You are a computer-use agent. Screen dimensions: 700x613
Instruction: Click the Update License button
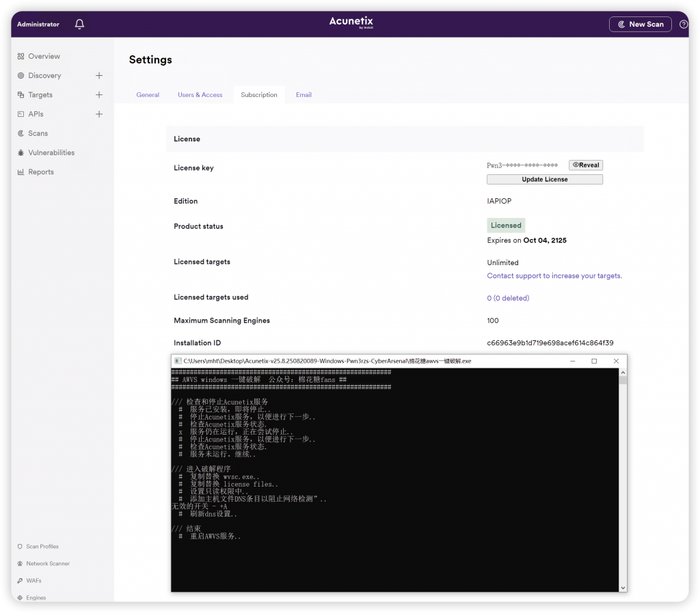(545, 180)
